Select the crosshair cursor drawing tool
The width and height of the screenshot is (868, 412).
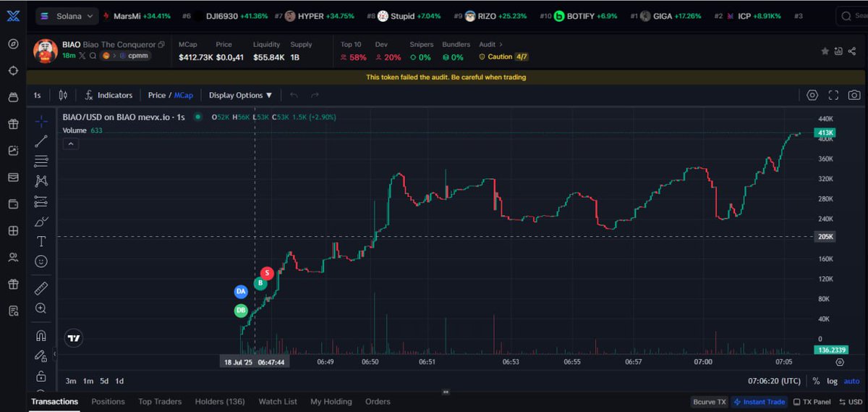pos(41,121)
